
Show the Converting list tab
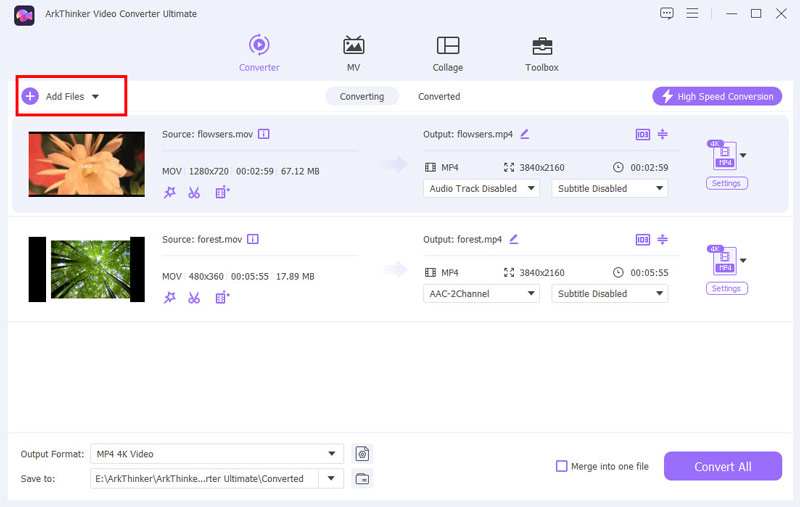pos(362,96)
